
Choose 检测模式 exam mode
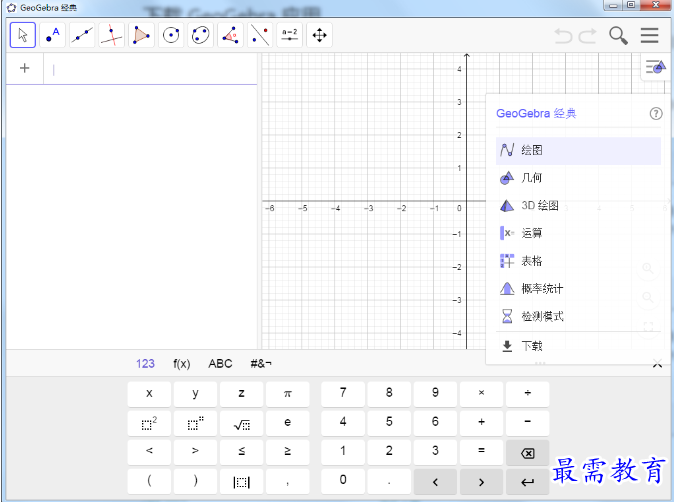point(578,316)
